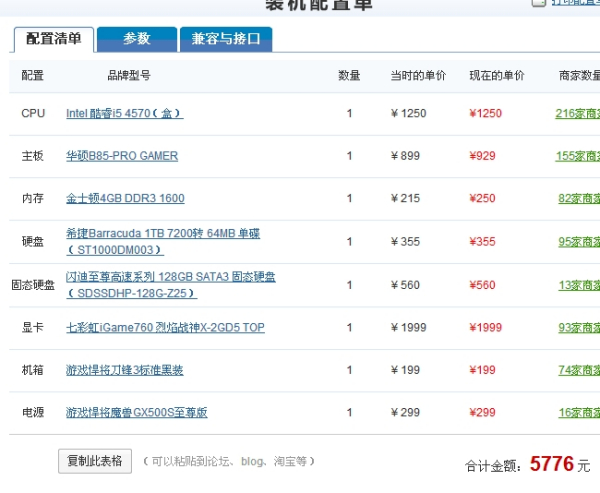Open the 参数 tab
This screenshot has height=493, width=600.
[137, 39]
